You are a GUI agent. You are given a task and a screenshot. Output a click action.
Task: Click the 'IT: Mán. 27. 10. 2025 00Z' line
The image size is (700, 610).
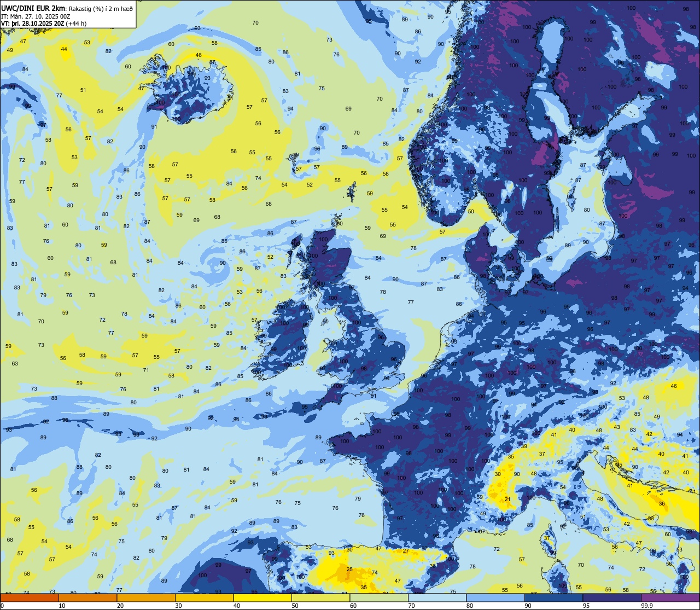point(34,15)
